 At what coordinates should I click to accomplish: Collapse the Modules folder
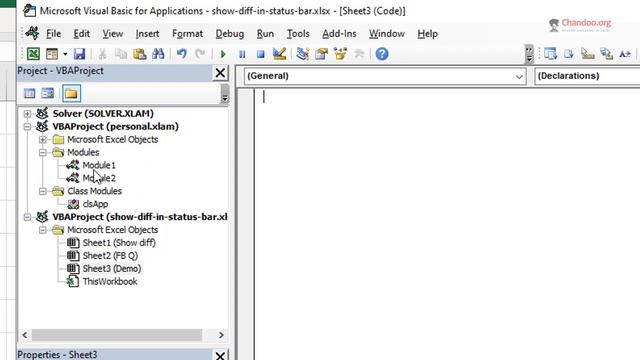pos(42,153)
